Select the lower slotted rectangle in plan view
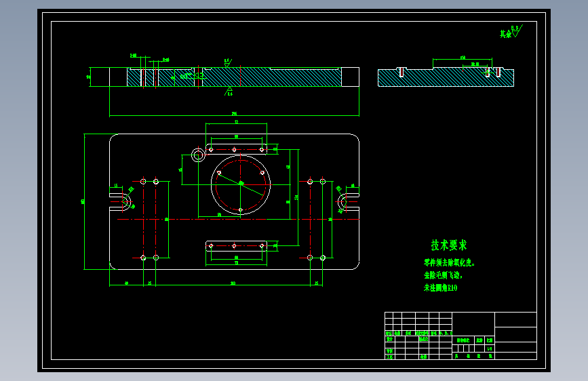Viewport: 588px width, 381px height. tap(236, 246)
